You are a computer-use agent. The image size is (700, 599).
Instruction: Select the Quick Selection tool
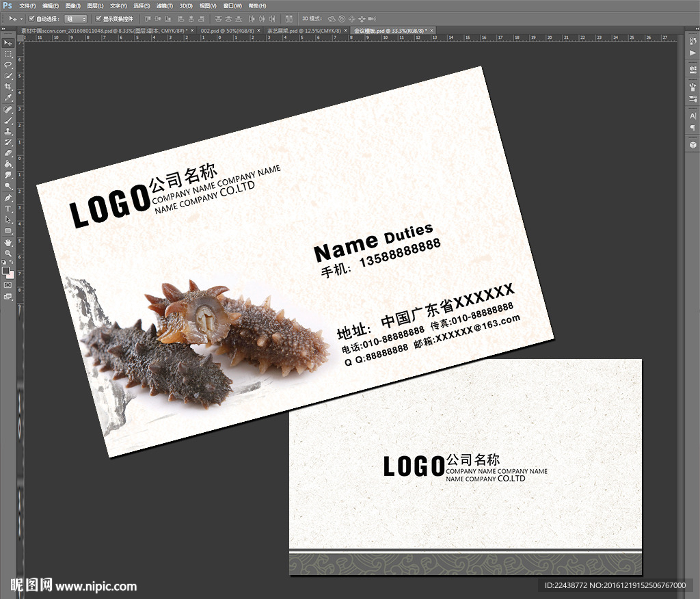[x=8, y=76]
